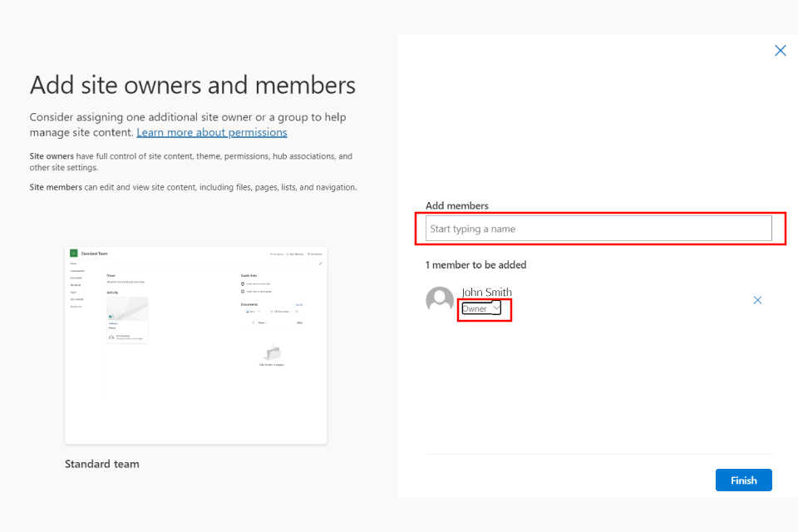The height and width of the screenshot is (532, 798).
Task: Select Home in the preview navigation
Action: pyautogui.click(x=73, y=264)
